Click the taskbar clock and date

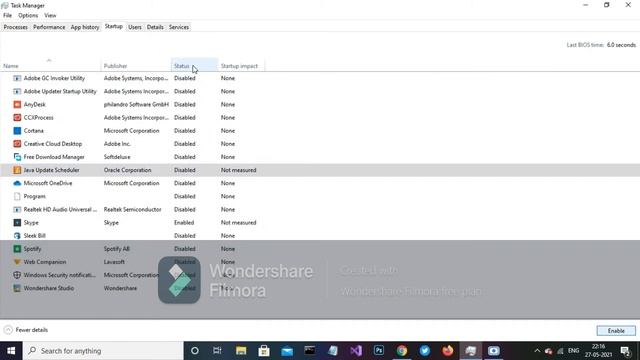point(598,351)
